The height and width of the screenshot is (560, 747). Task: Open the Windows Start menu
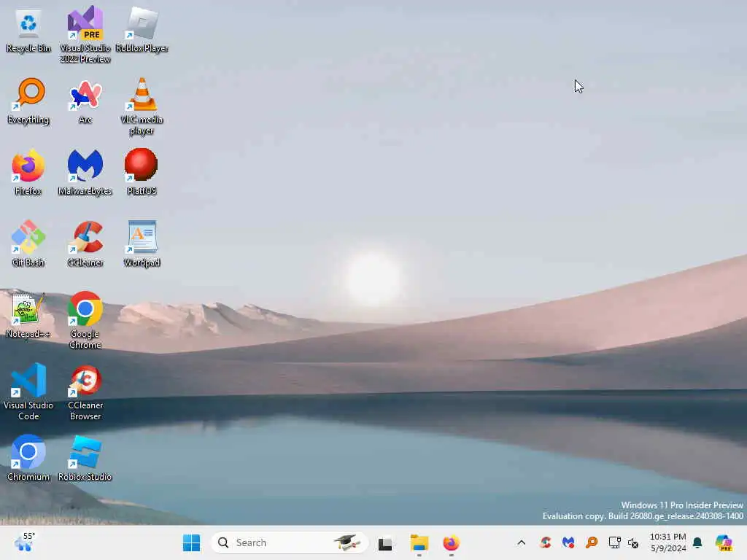click(x=192, y=542)
